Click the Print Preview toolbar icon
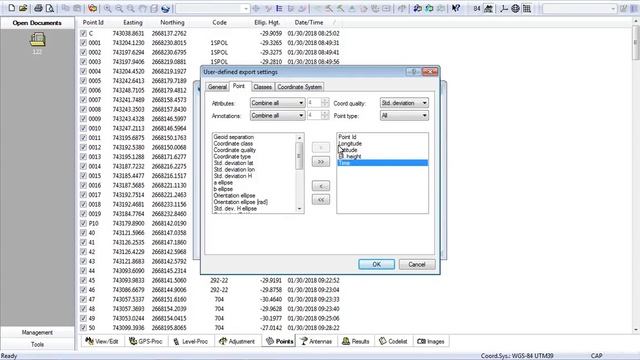The height and width of the screenshot is (360, 640). (x=50, y=8)
